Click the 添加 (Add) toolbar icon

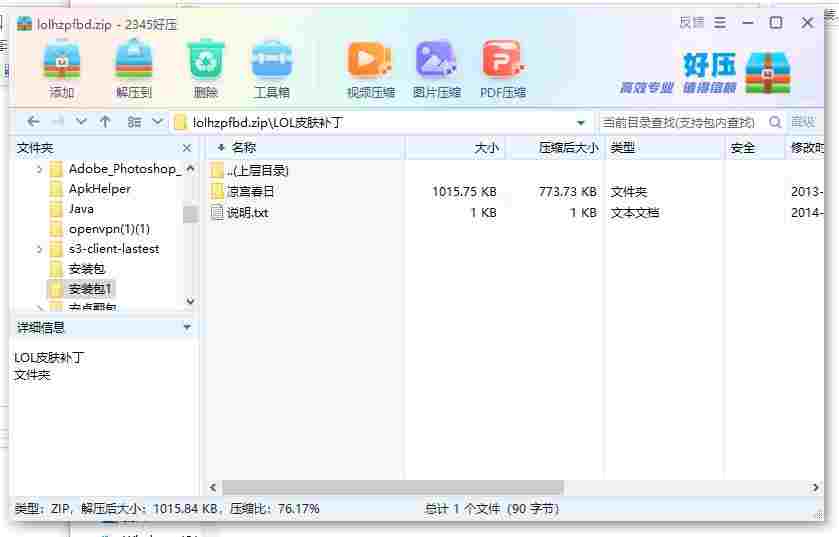point(62,68)
